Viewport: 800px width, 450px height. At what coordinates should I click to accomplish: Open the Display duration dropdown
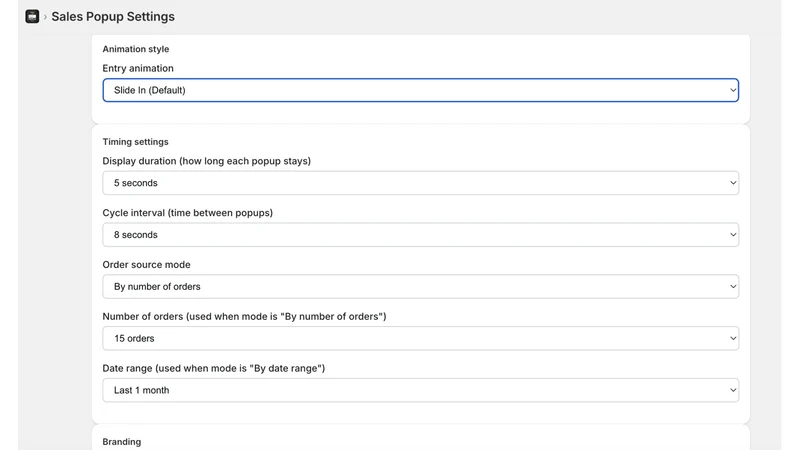tap(420, 183)
